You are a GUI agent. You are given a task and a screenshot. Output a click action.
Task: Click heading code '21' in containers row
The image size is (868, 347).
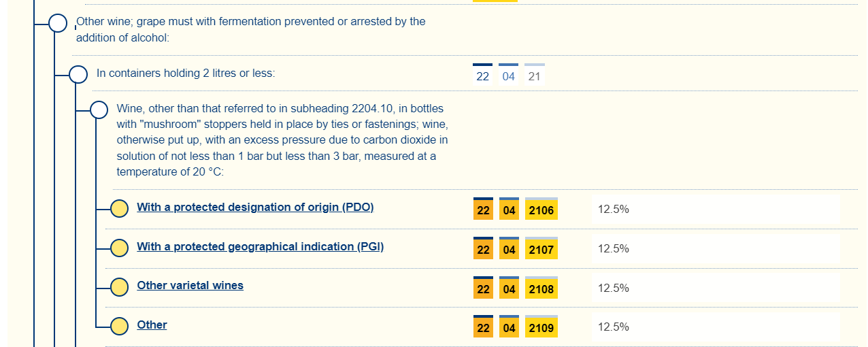[534, 76]
